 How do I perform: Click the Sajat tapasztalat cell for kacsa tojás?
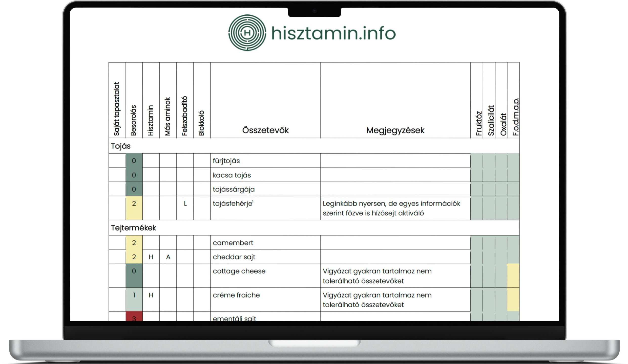click(117, 175)
